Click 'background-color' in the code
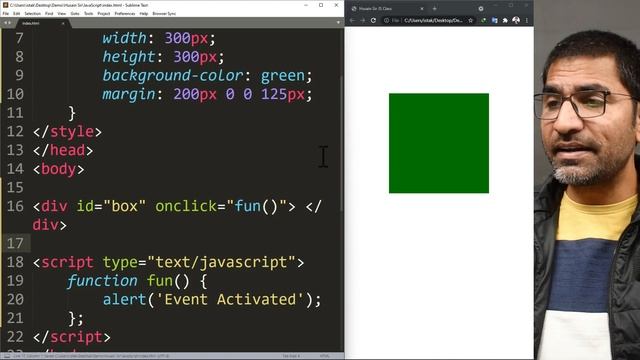Screen dimensions: 640x360 pyautogui.click(x=172, y=76)
